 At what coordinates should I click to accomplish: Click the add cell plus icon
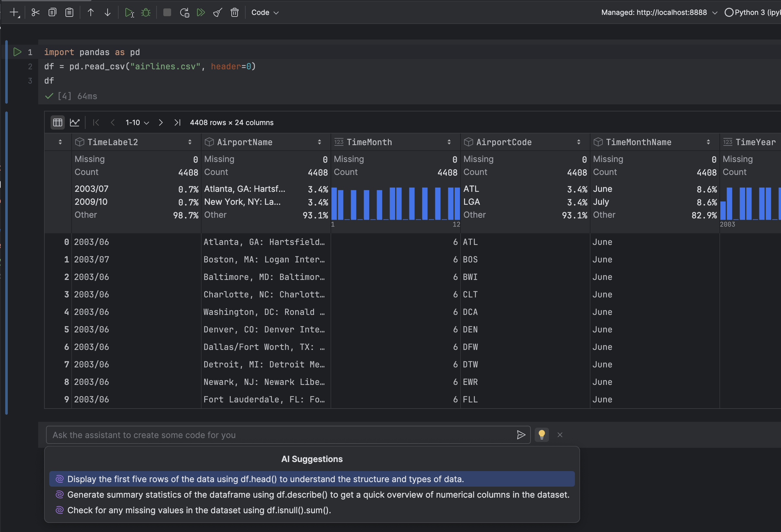(15, 12)
